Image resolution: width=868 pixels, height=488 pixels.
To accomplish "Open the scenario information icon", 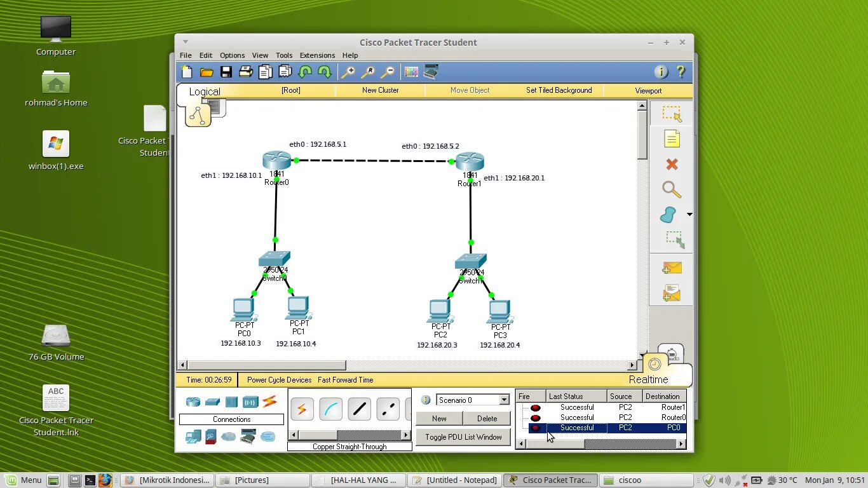I will pyautogui.click(x=426, y=400).
